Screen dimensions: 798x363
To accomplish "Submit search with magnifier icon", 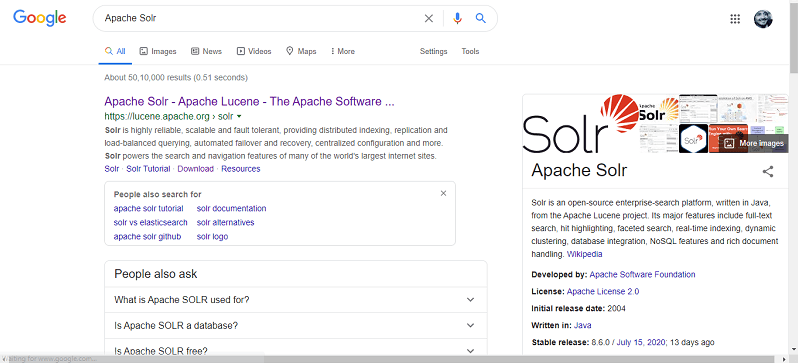I will (x=481, y=18).
